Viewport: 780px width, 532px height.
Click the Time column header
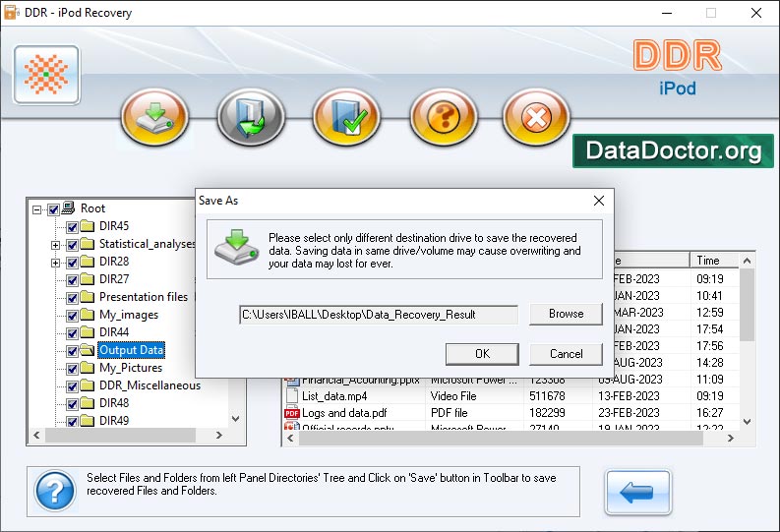click(715, 261)
